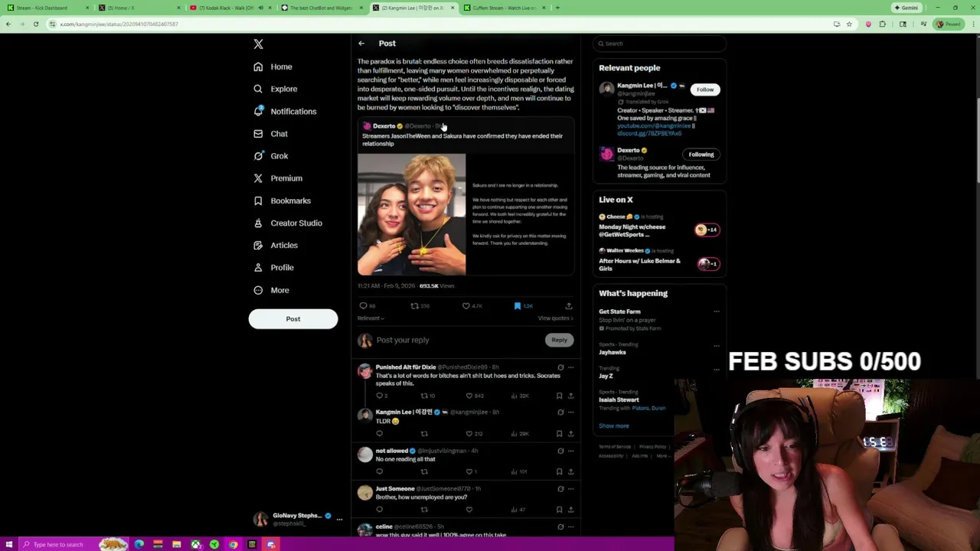
Task: Open more options for Get State Farm trend
Action: (x=717, y=311)
